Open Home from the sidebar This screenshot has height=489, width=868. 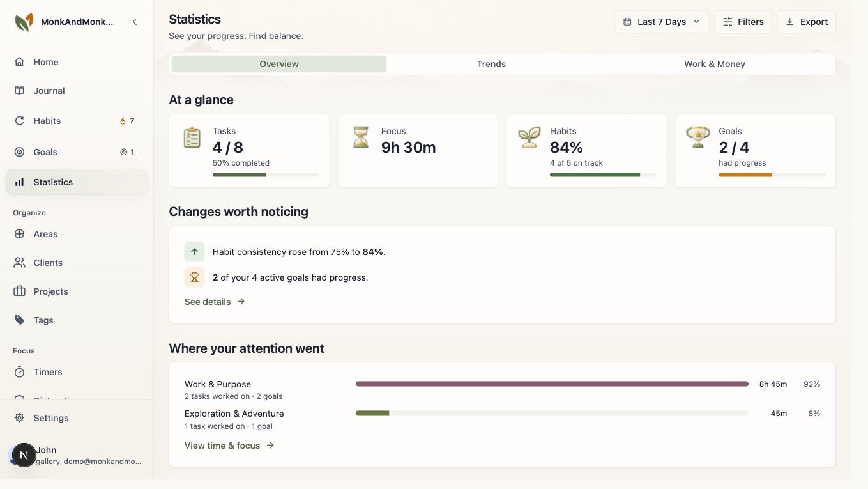[77, 62]
